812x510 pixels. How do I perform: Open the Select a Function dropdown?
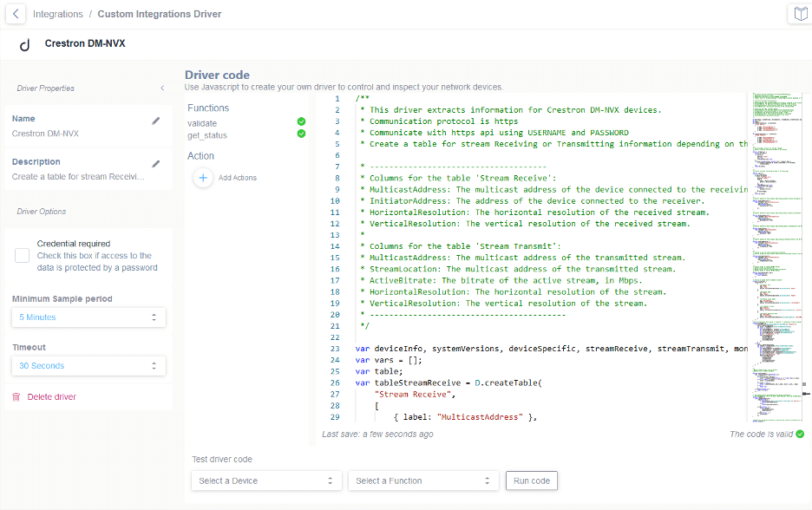coord(423,481)
